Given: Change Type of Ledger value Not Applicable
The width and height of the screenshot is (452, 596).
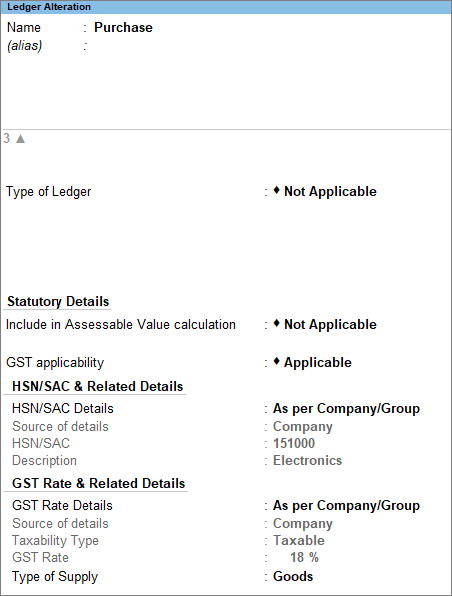Looking at the screenshot, I should point(330,191).
